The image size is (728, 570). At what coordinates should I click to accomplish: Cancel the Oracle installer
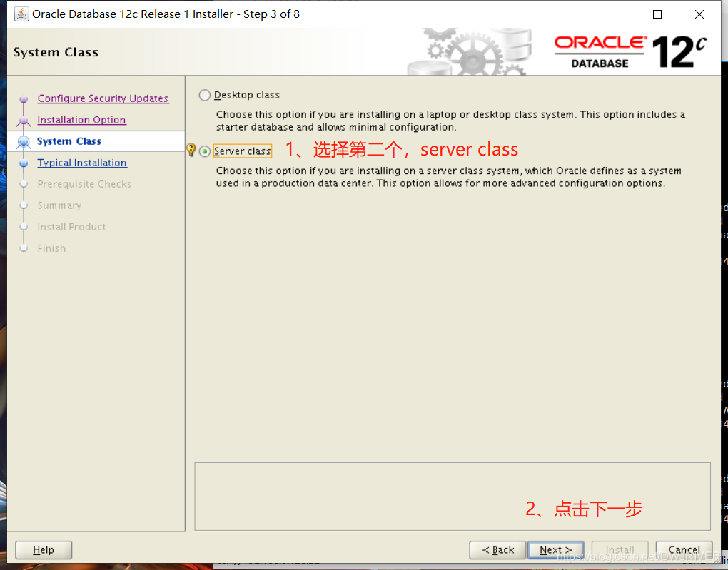[x=684, y=550]
